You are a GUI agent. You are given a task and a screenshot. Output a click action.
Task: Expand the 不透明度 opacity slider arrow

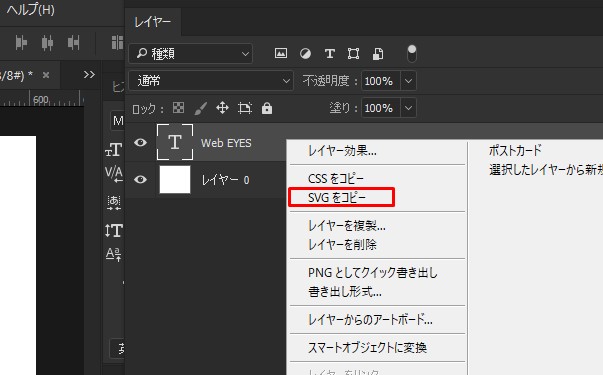[408, 81]
